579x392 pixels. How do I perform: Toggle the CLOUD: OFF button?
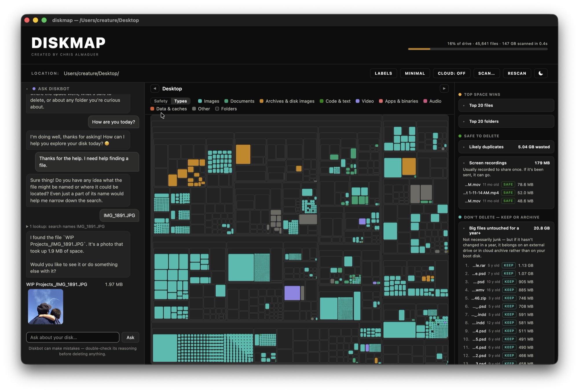click(452, 73)
